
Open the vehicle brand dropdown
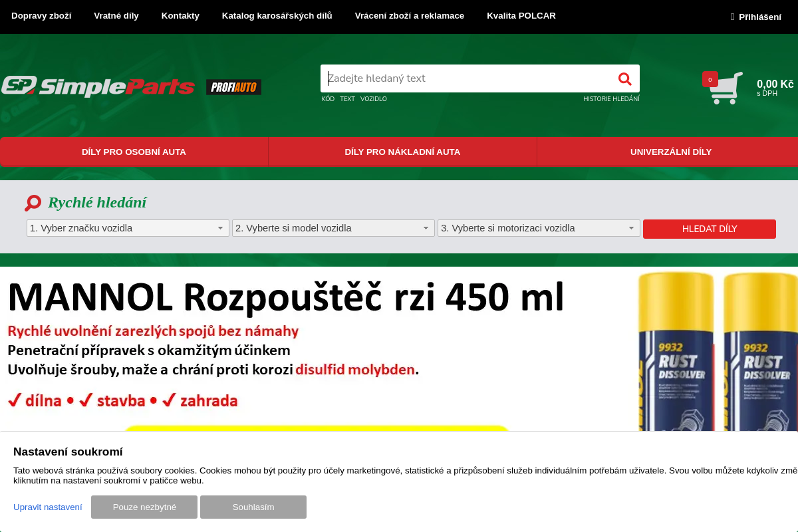[x=127, y=227]
